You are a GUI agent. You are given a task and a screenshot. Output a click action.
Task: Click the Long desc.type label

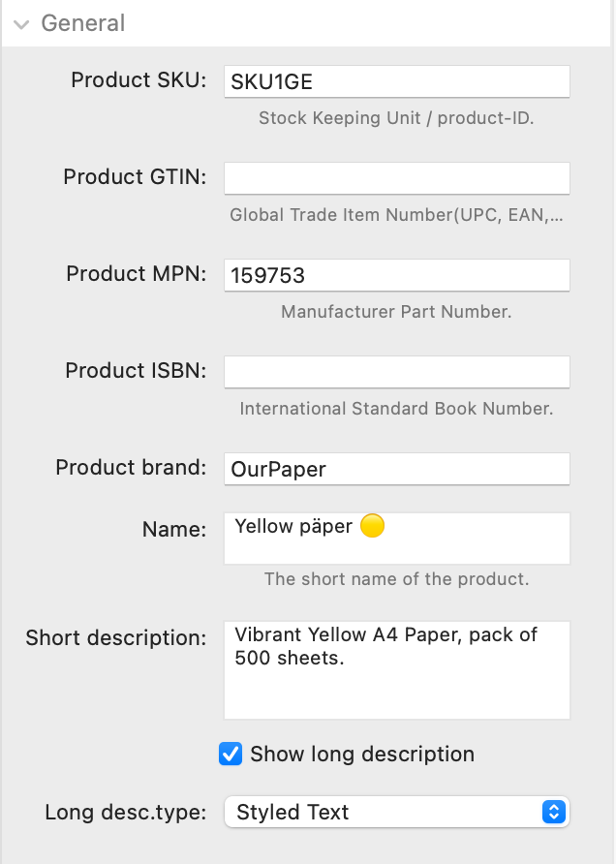click(126, 813)
